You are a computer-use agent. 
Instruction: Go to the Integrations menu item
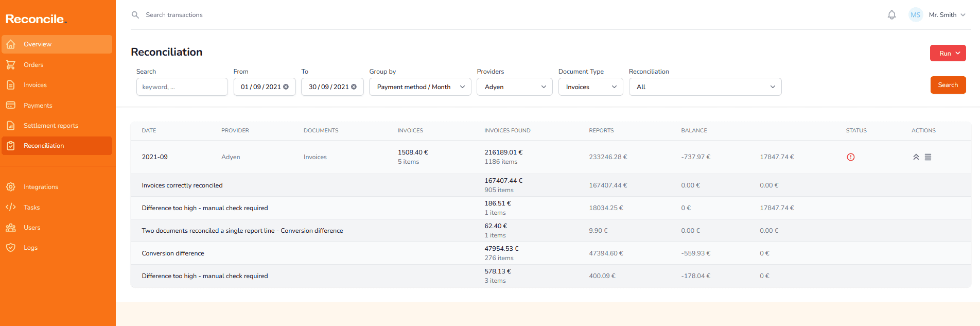[x=57, y=187]
